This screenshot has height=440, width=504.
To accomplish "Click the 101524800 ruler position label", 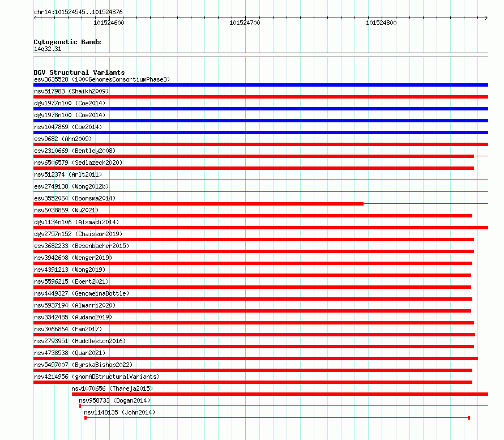I will pos(381,23).
